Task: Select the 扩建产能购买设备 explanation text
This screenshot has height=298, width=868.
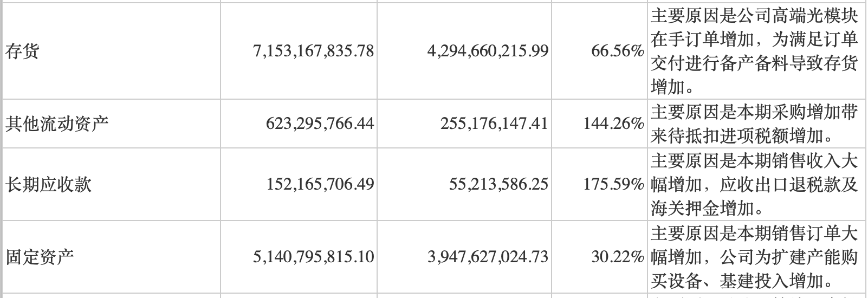Action: [754, 256]
